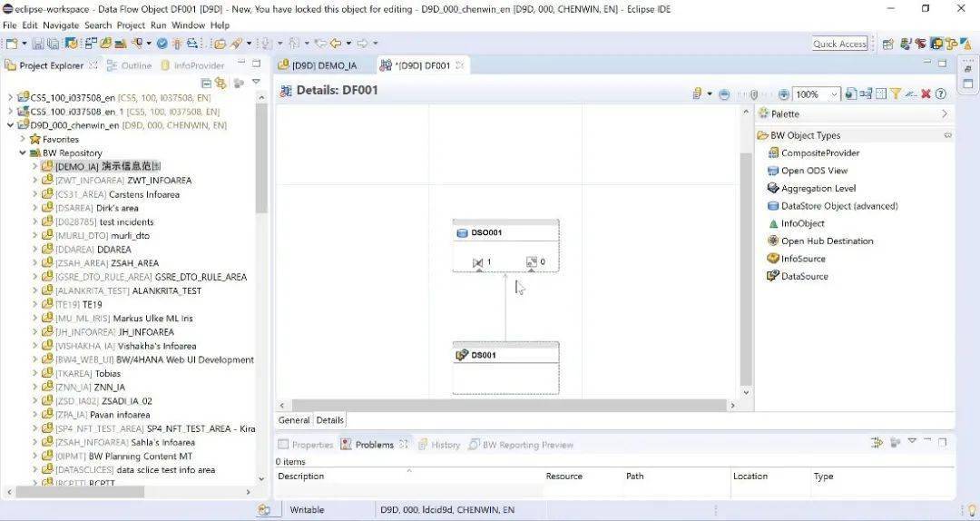
Task: Click the Save All toolbar icon
Action: [x=53, y=44]
